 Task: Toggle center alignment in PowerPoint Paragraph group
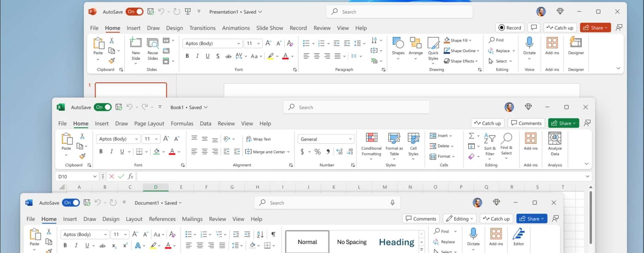pos(317,56)
